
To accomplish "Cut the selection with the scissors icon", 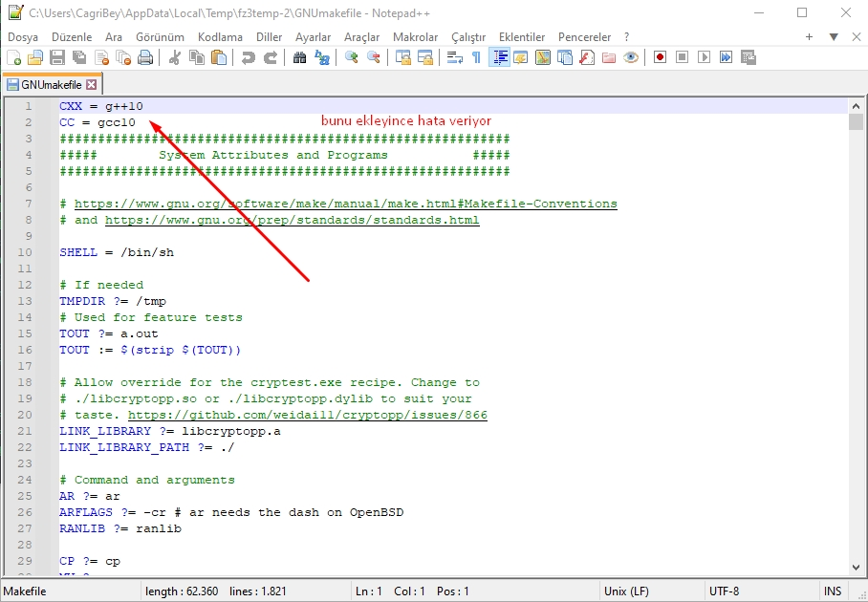I will point(174,57).
